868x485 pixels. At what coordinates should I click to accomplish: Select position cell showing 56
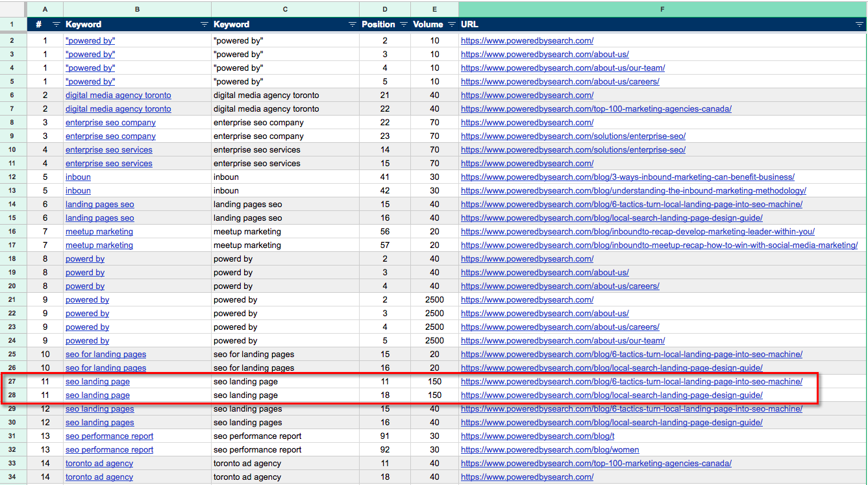385,232
